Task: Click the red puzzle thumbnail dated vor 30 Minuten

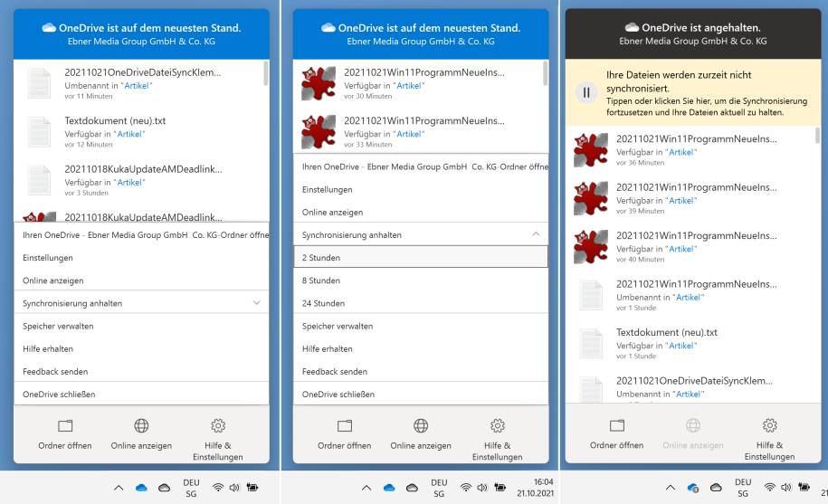Action: point(319,83)
